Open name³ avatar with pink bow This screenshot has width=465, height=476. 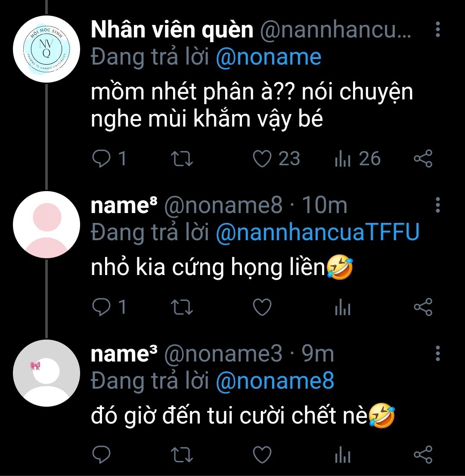(x=46, y=373)
